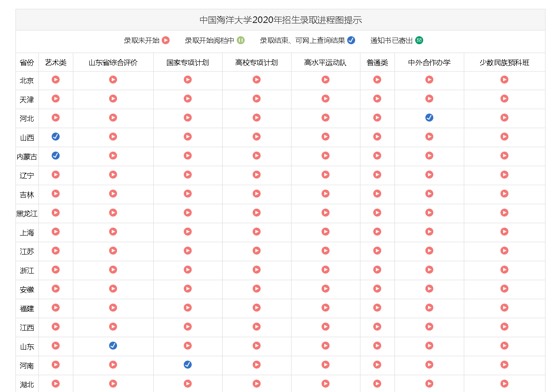Click 湖北 少数民族预科班 red status icon

point(504,384)
